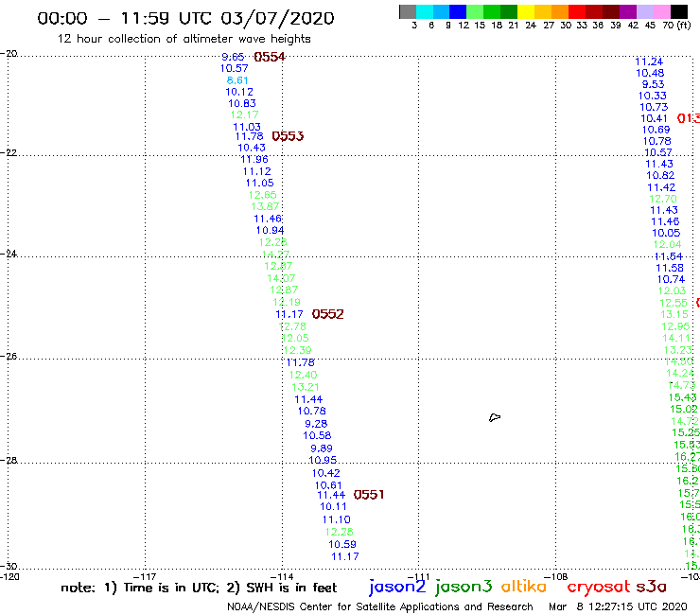
Task: Click the s3a satellite legend label
Action: click(651, 587)
